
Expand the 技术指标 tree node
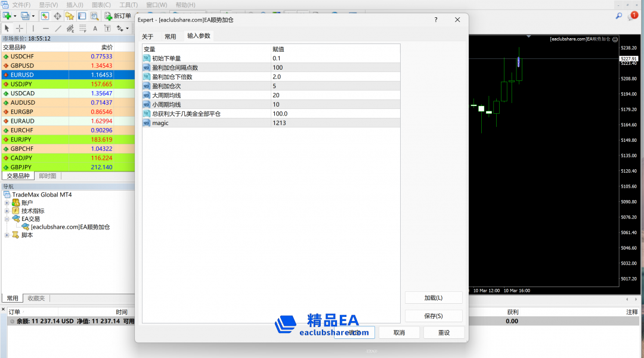(x=7, y=211)
